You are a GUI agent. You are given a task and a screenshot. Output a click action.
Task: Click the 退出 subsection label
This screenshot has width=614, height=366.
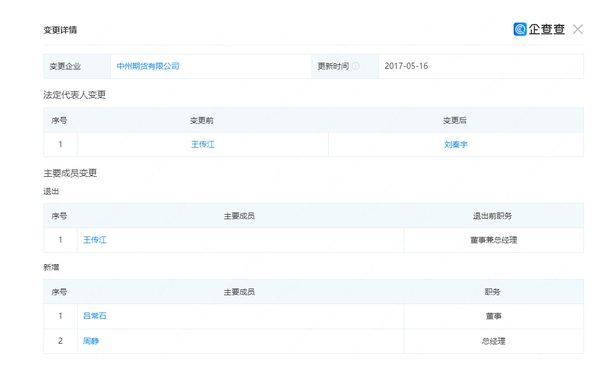point(51,191)
